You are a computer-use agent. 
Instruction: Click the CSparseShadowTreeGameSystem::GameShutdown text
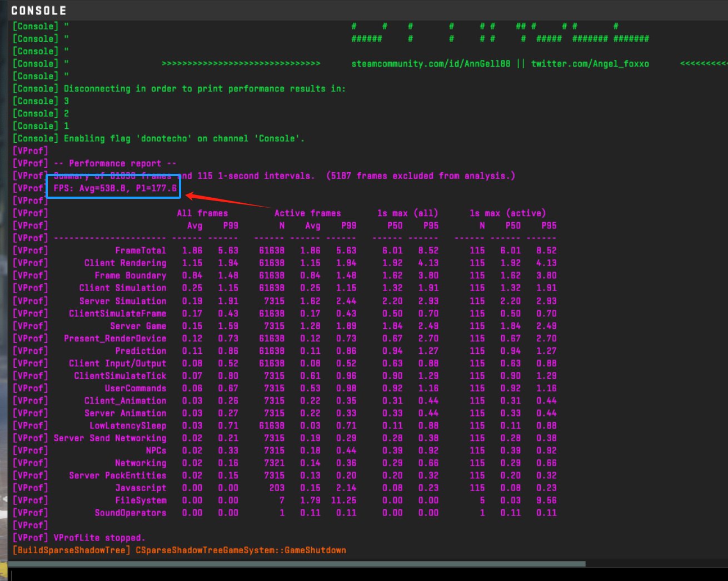(241, 550)
